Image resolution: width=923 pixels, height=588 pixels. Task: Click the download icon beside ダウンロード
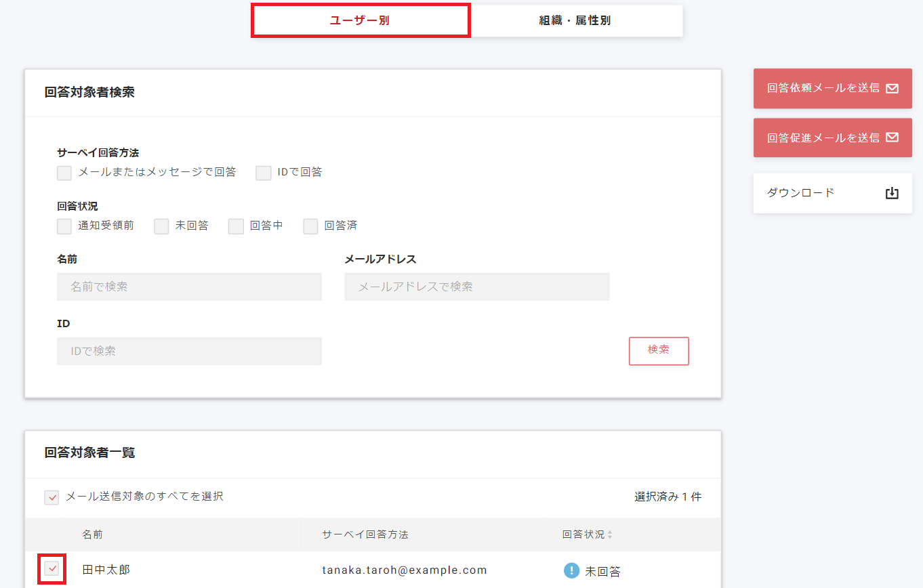(x=892, y=193)
